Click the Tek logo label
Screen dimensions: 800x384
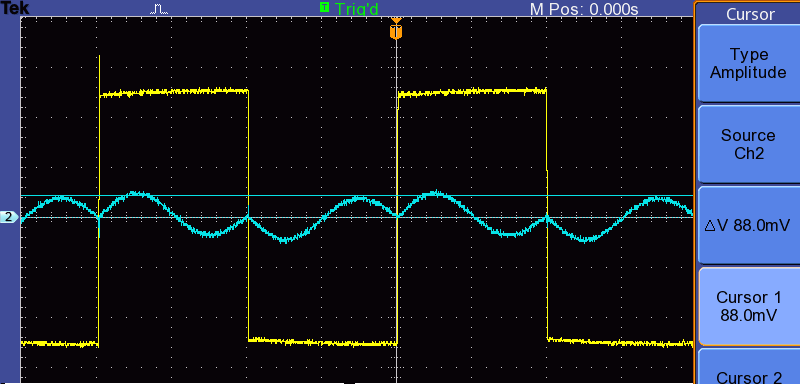[x=14, y=8]
